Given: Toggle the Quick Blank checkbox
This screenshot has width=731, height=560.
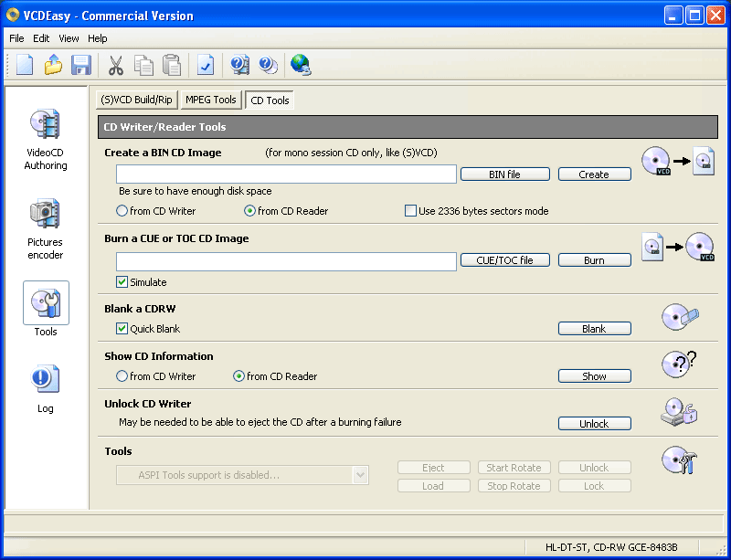Looking at the screenshot, I should pos(122,329).
